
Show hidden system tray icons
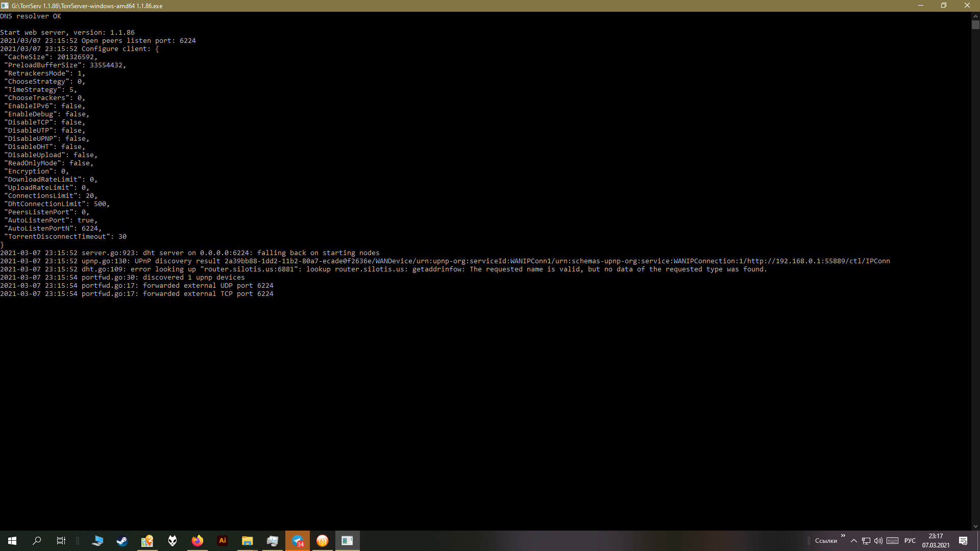[854, 541]
